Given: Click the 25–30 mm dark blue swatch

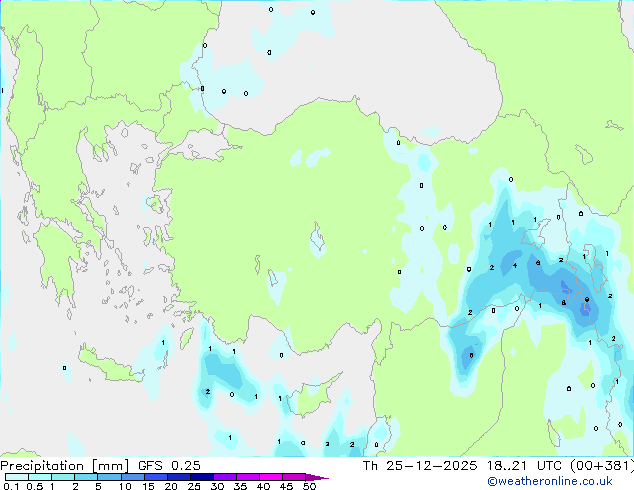Looking at the screenshot, I should [201, 477].
